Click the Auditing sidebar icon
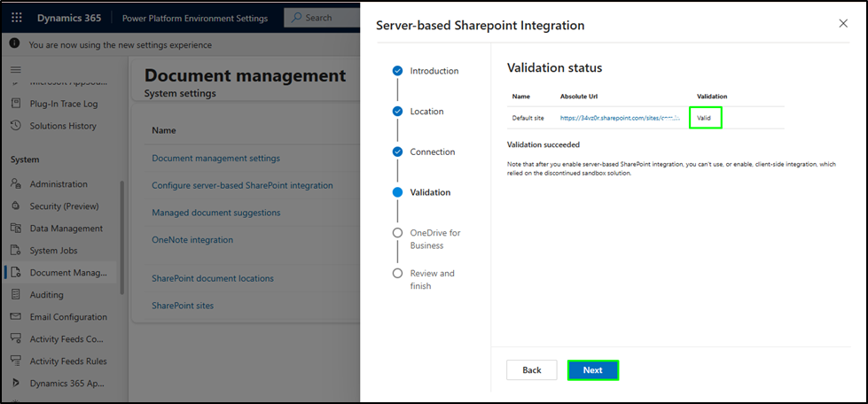Viewport: 868px width, 404px height. pyautogui.click(x=16, y=295)
